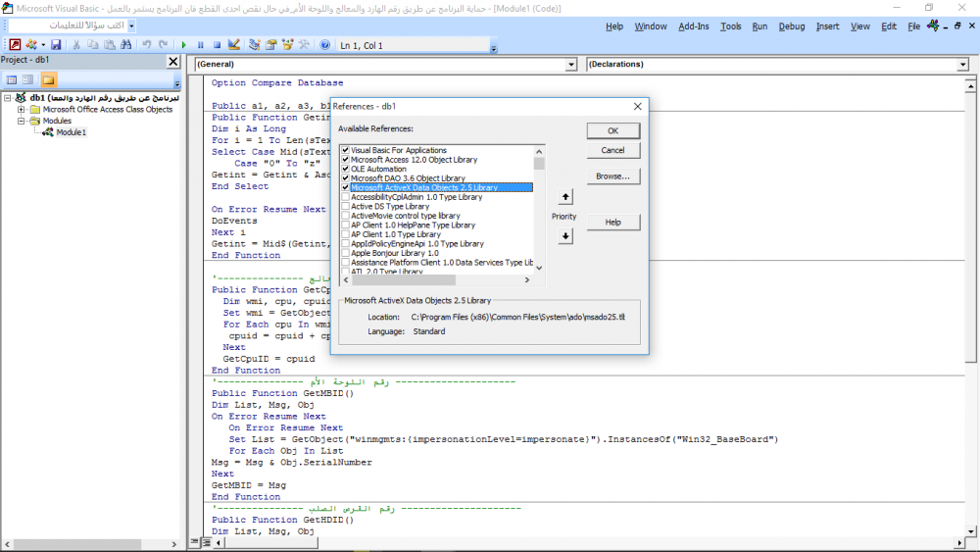This screenshot has height=552, width=980.
Task: Check AP Client 1.0 HelpPane Type Library
Action: point(346,226)
